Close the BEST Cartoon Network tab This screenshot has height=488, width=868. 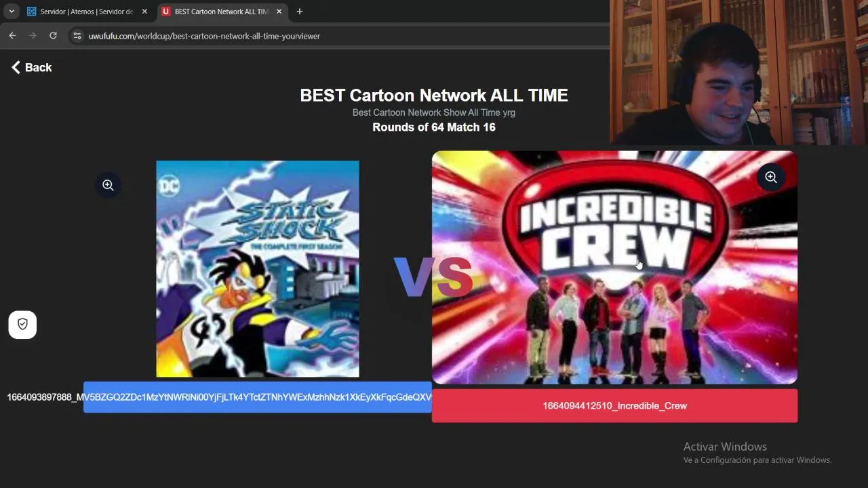coord(279,12)
